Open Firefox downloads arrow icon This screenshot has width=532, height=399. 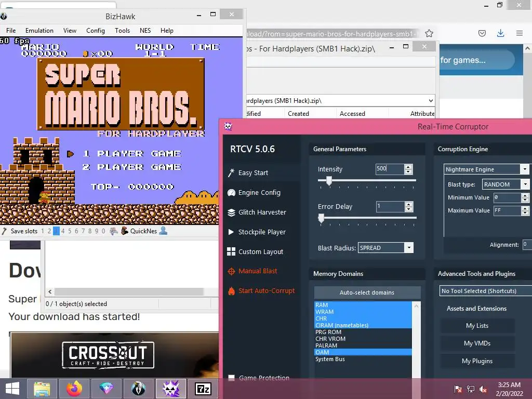pyautogui.click(x=500, y=33)
